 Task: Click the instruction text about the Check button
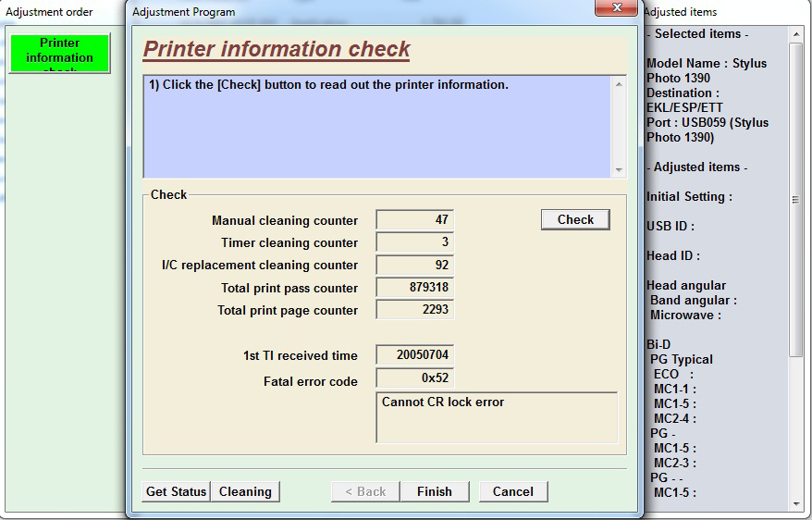click(329, 85)
